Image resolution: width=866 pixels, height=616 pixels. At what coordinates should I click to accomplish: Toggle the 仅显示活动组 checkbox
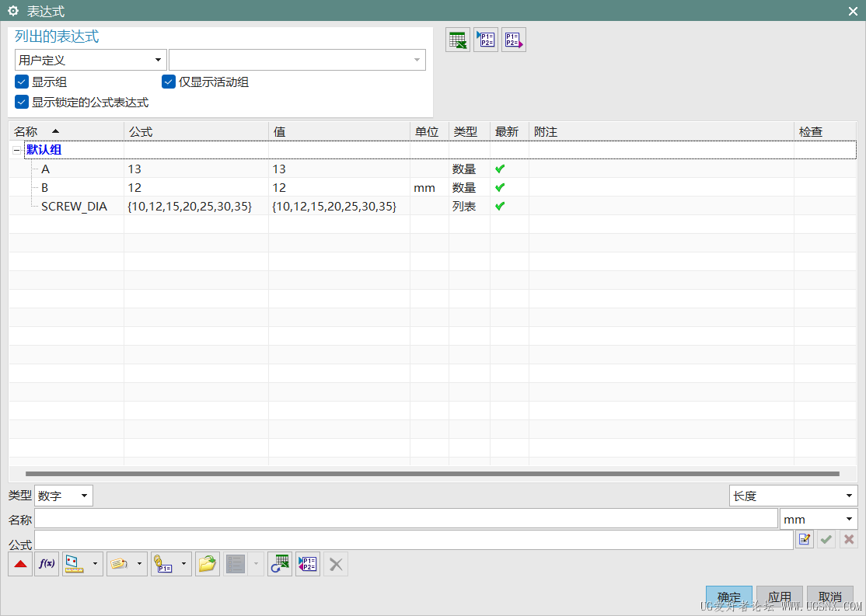coord(169,82)
